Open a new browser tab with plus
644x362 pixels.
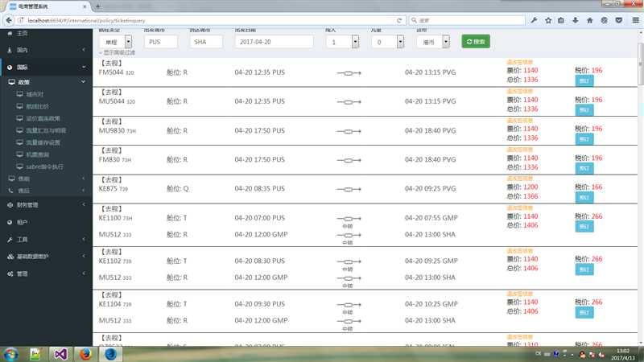tap(97, 6)
